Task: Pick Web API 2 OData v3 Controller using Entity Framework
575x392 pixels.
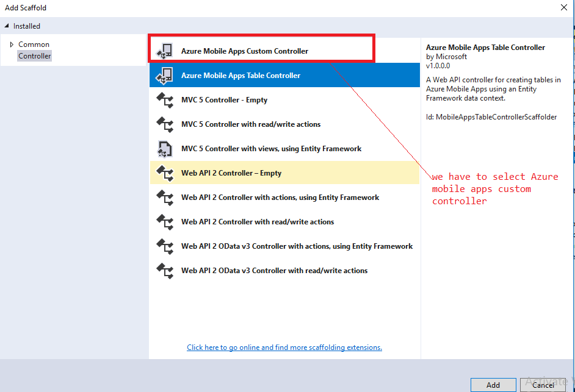Action: [284, 246]
